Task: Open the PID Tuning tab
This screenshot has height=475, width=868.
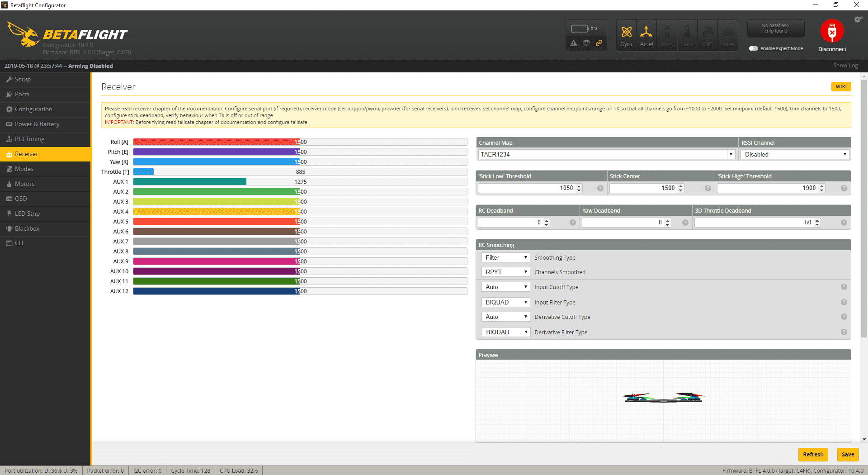Action: (29, 139)
